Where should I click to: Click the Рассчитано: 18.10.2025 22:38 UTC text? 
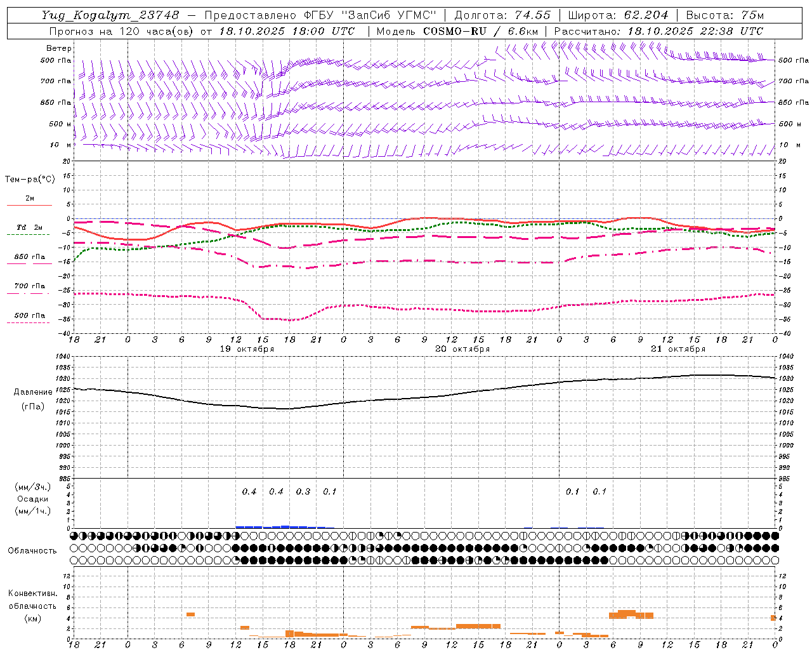pos(658,31)
